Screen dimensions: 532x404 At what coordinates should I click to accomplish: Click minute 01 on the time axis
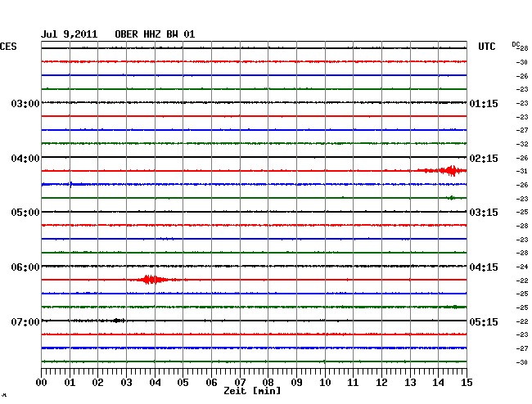click(x=70, y=383)
